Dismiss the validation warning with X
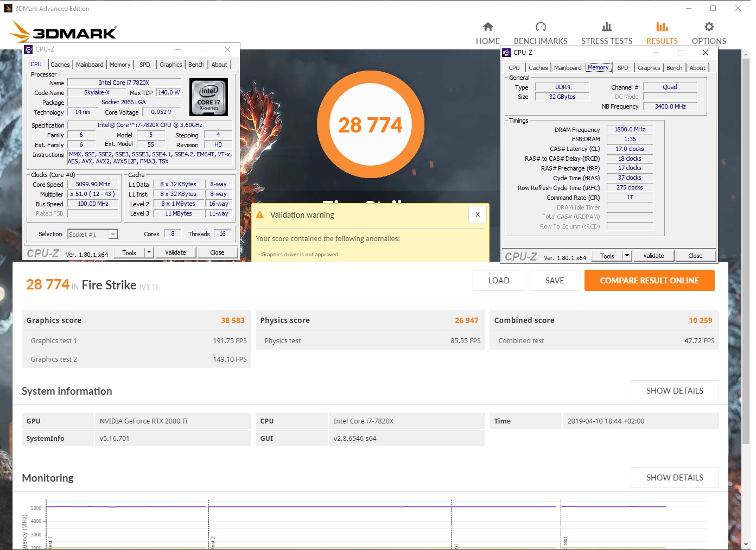Viewport: 756px width, 550px height. pos(478,214)
